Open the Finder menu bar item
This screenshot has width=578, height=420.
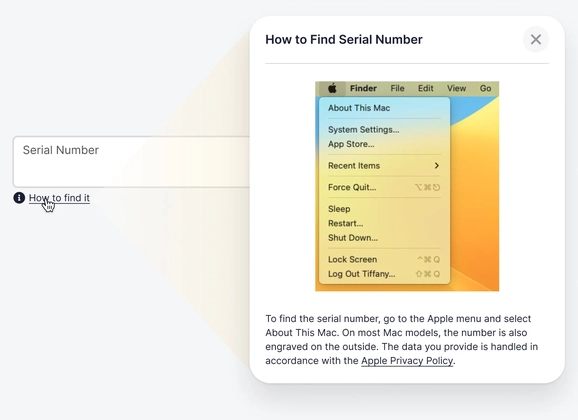click(363, 88)
